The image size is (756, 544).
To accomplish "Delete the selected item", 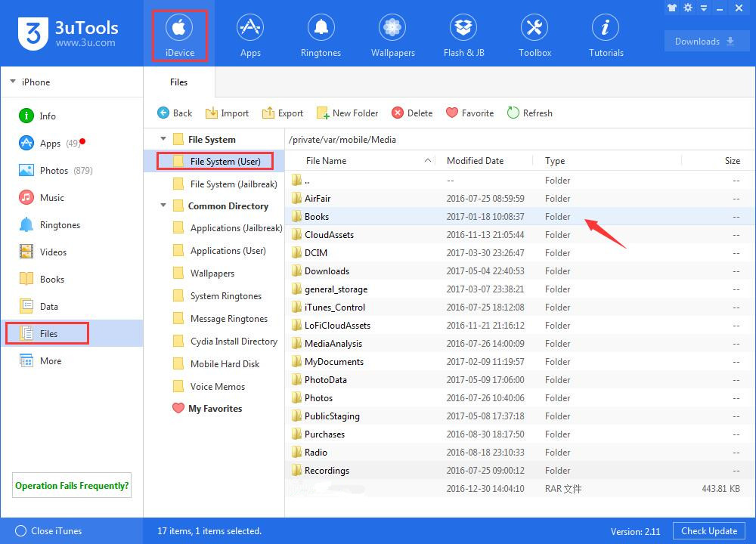I will (x=412, y=113).
